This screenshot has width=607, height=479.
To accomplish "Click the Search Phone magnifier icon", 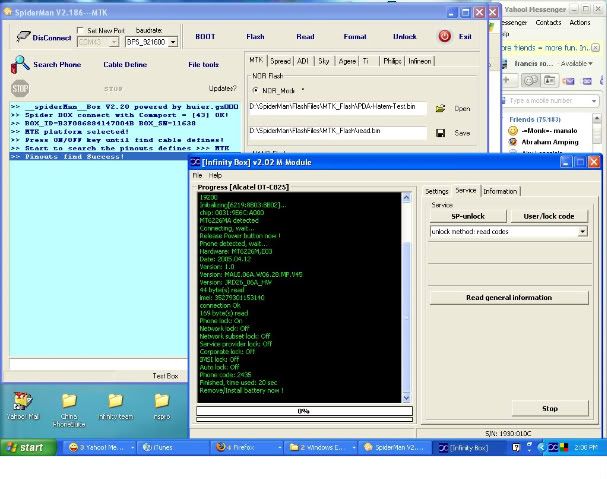I will (19, 65).
